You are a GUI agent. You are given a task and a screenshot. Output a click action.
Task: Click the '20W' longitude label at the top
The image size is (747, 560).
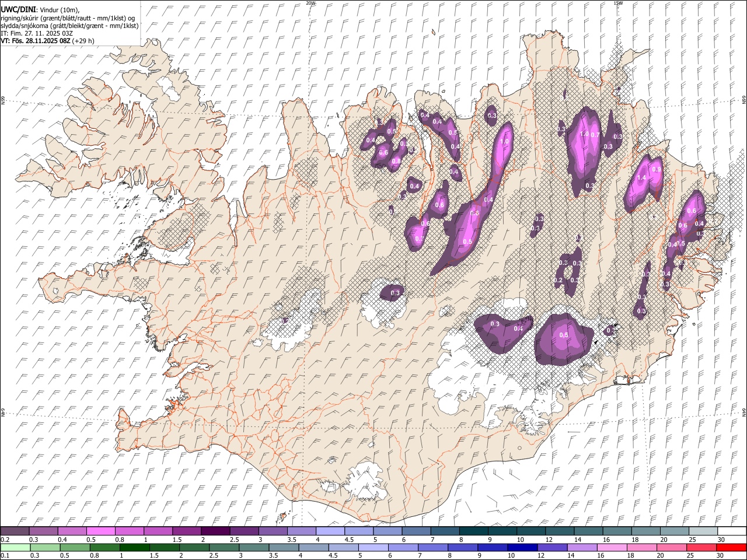pos(310,3)
